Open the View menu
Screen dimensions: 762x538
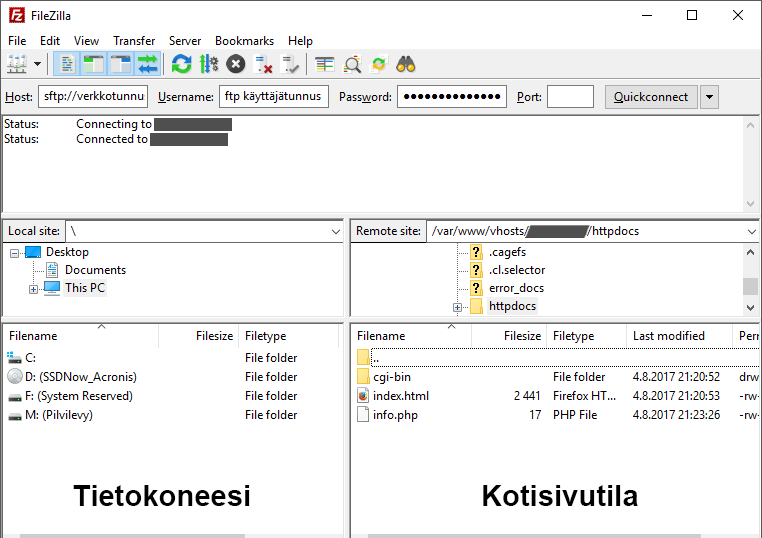click(86, 41)
